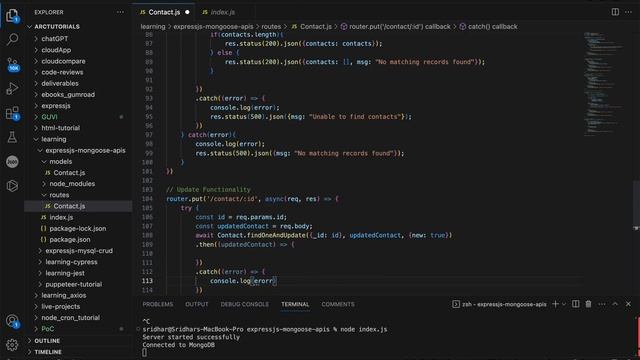Click the learning breadcrumb segment
640x360 pixels.
[x=153, y=27]
